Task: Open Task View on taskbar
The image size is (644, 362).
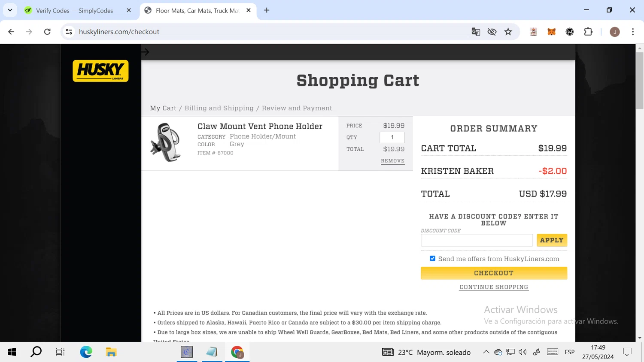Action: (x=60, y=352)
